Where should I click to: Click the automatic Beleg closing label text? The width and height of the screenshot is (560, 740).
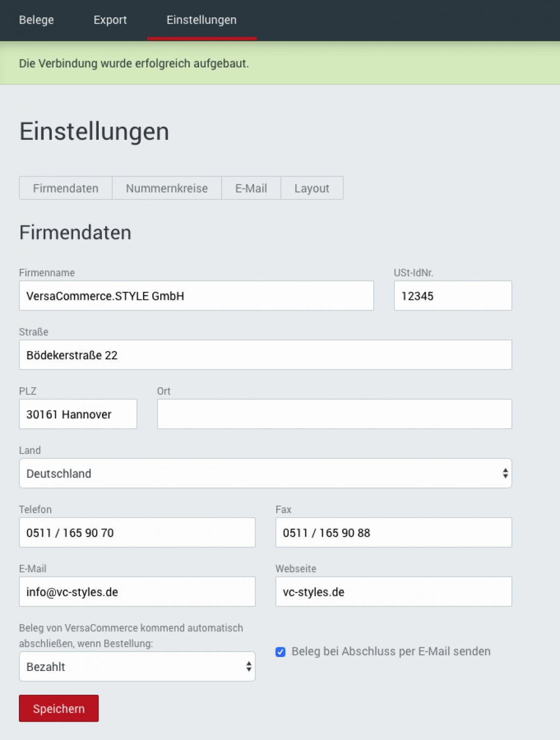click(x=131, y=636)
